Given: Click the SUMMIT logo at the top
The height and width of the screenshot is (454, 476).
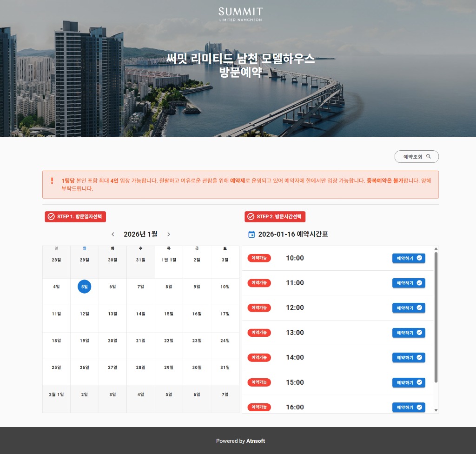Looking at the screenshot, I should tap(240, 13).
